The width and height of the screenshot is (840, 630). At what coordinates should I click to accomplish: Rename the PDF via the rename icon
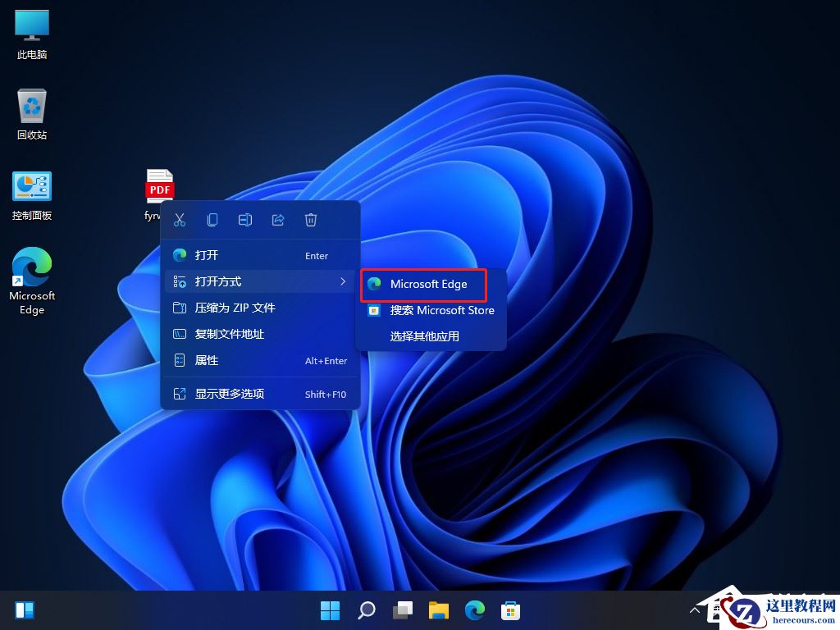coord(244,219)
